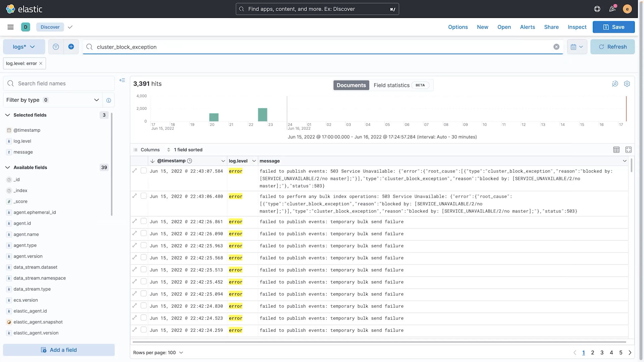644x362 pixels.
Task: Open the Rows per page dropdown
Action: (x=158, y=352)
